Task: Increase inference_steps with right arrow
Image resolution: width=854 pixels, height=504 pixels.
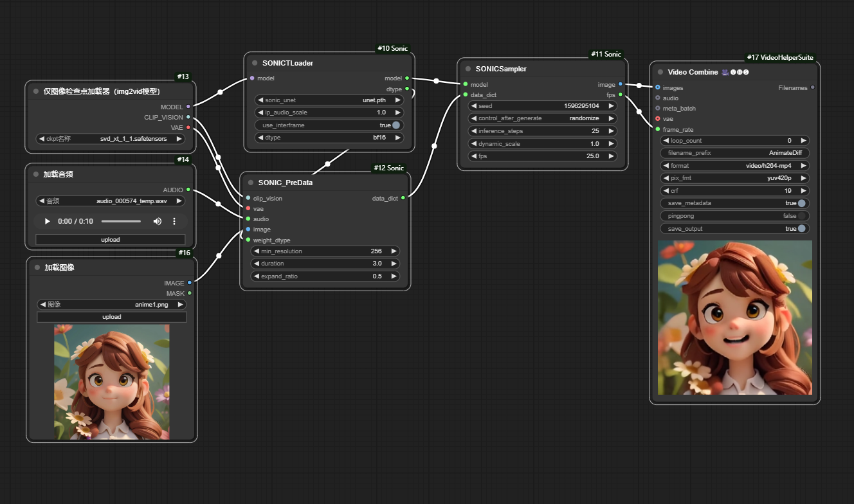Action: [x=611, y=131]
